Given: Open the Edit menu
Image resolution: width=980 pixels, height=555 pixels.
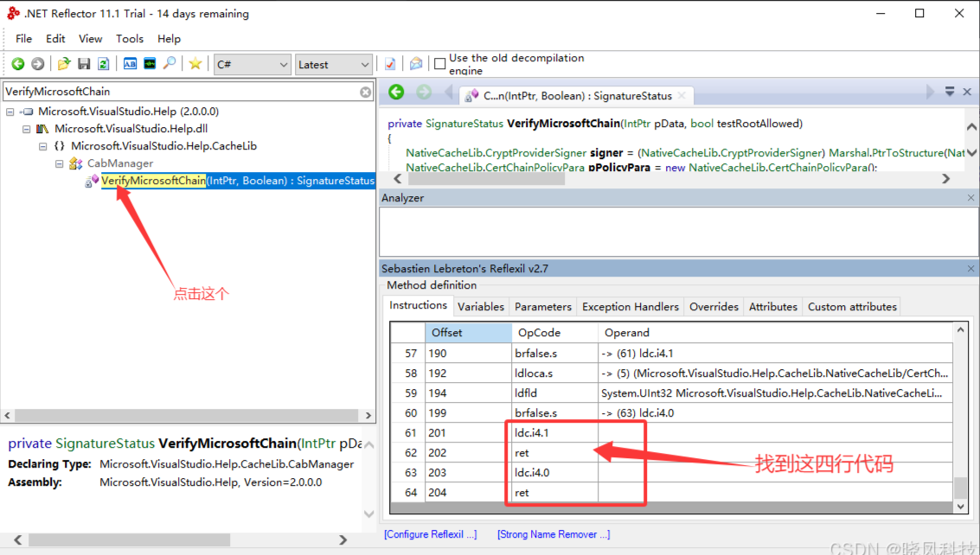Looking at the screenshot, I should [x=55, y=39].
